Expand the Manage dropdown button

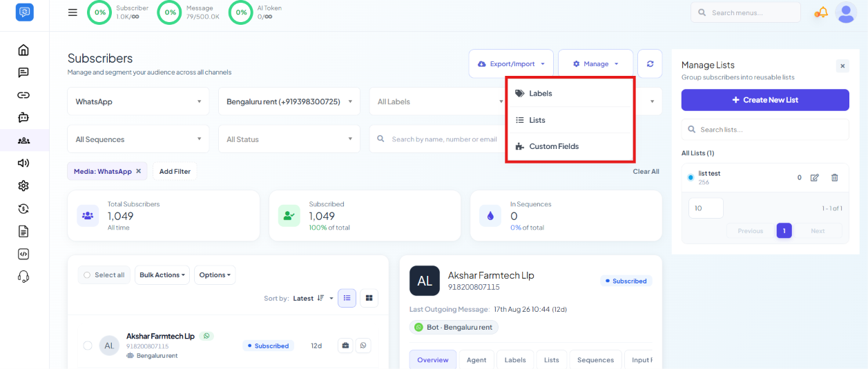click(x=596, y=63)
